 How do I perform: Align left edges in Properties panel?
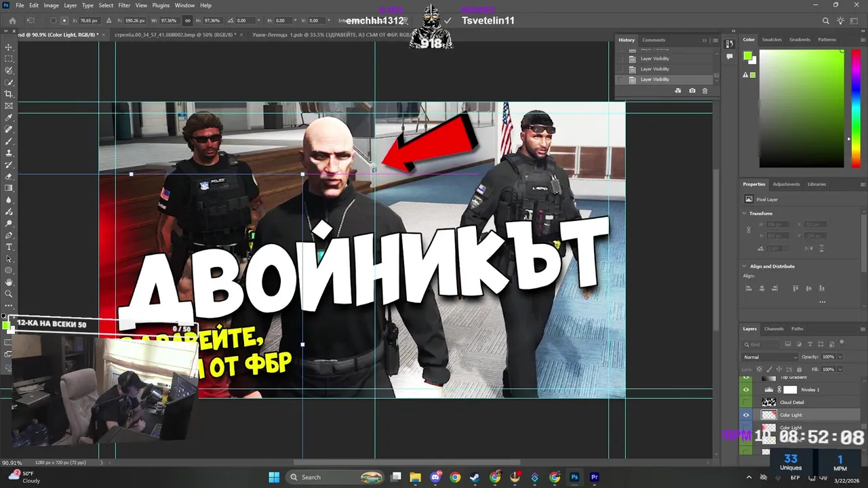pos(749,288)
